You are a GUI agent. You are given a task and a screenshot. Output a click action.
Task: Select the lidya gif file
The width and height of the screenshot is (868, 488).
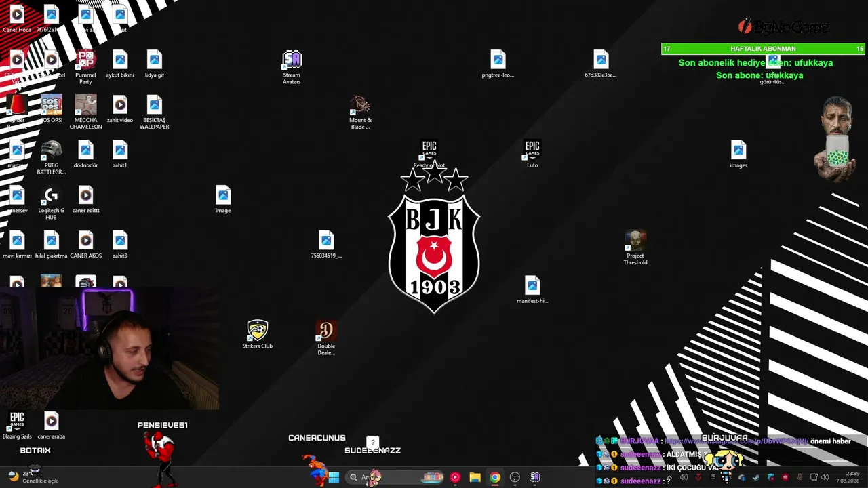(x=155, y=64)
